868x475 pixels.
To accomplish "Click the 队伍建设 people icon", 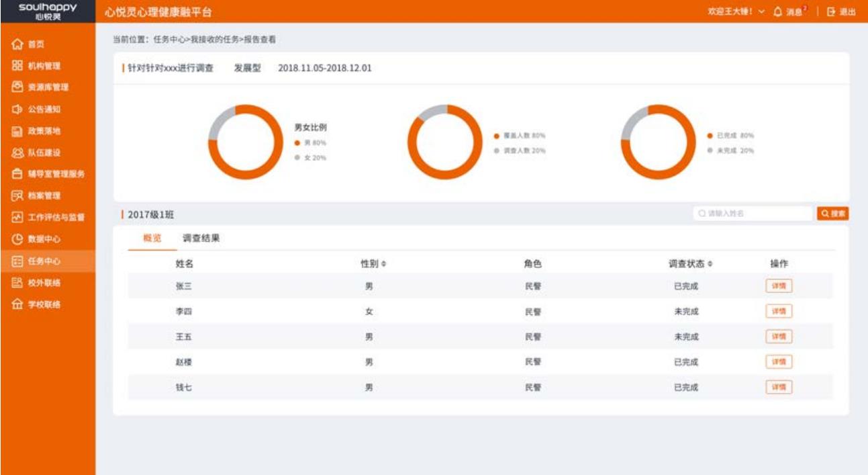I will [x=17, y=153].
